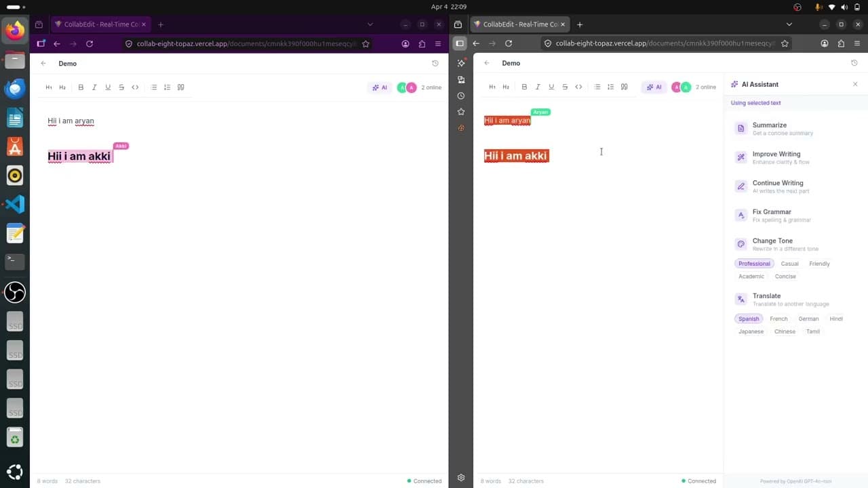
Task: Select French translation language
Action: click(x=778, y=319)
